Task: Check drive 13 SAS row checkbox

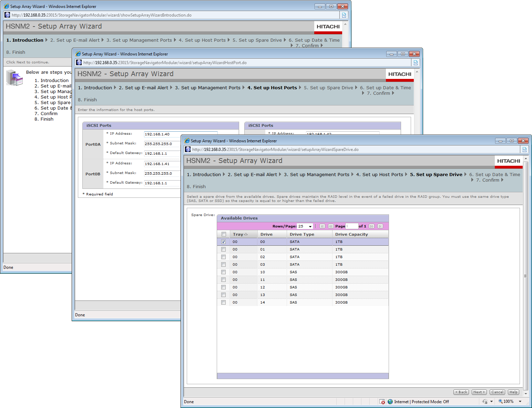Action: 224,295
